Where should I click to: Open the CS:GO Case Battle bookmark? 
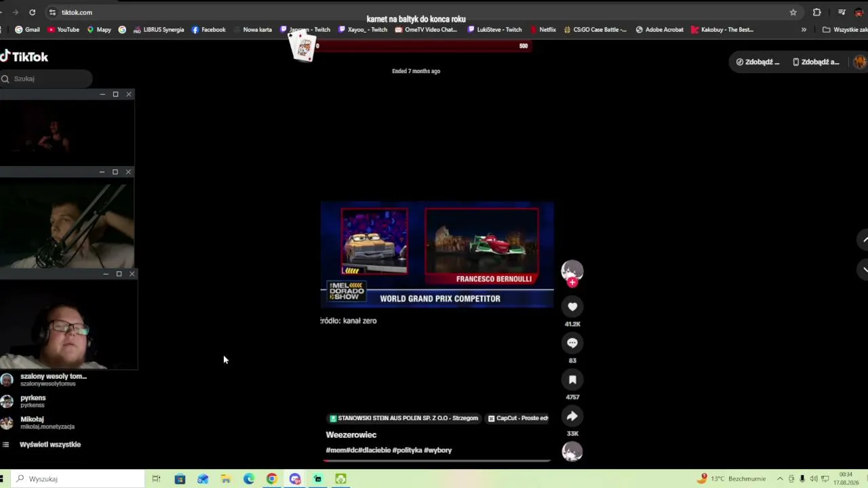(x=595, y=30)
